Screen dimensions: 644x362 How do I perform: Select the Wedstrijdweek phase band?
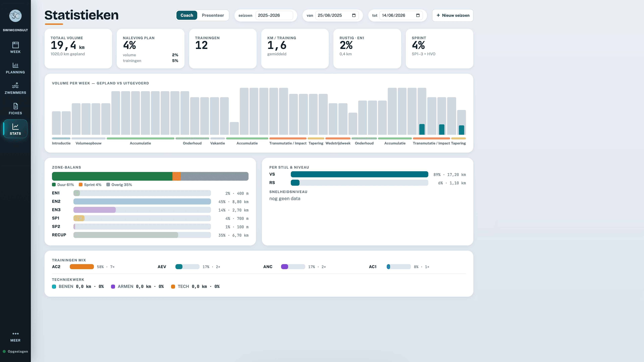click(338, 138)
